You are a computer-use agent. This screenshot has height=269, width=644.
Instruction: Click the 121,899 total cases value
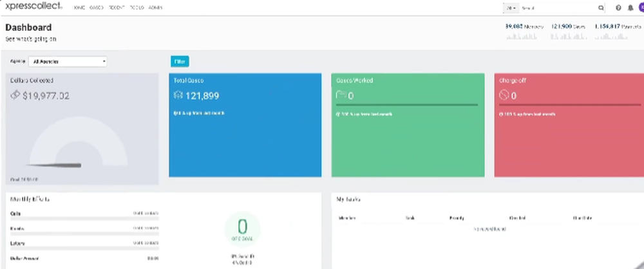point(202,96)
